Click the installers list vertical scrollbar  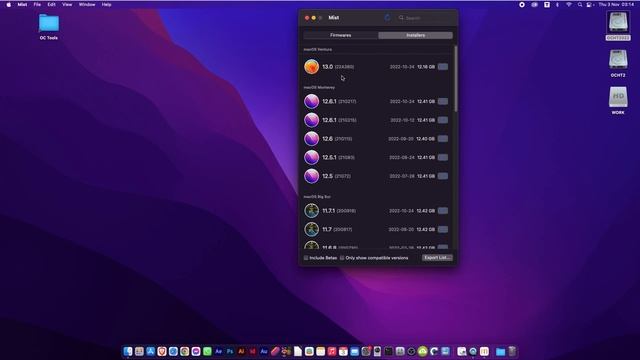(456, 78)
